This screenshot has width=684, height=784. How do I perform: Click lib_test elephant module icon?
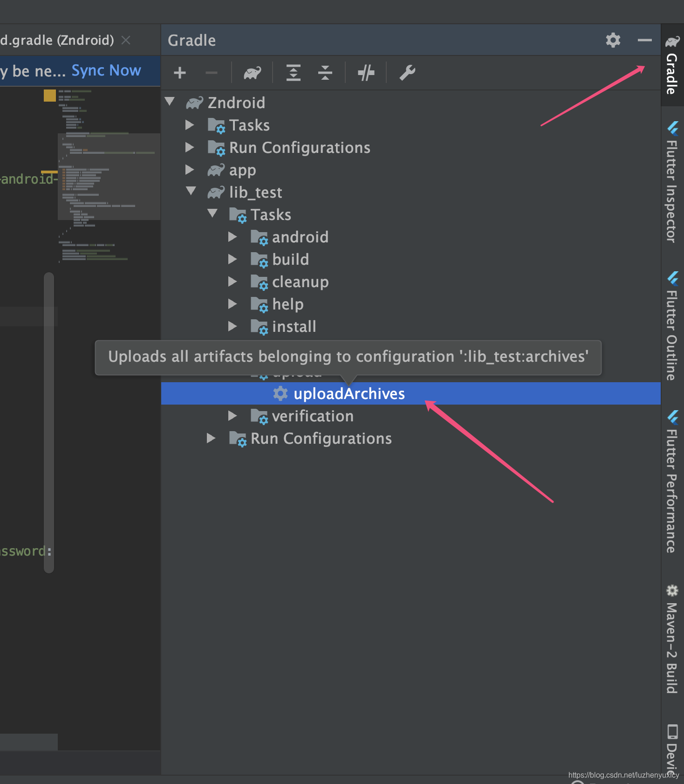tap(216, 192)
